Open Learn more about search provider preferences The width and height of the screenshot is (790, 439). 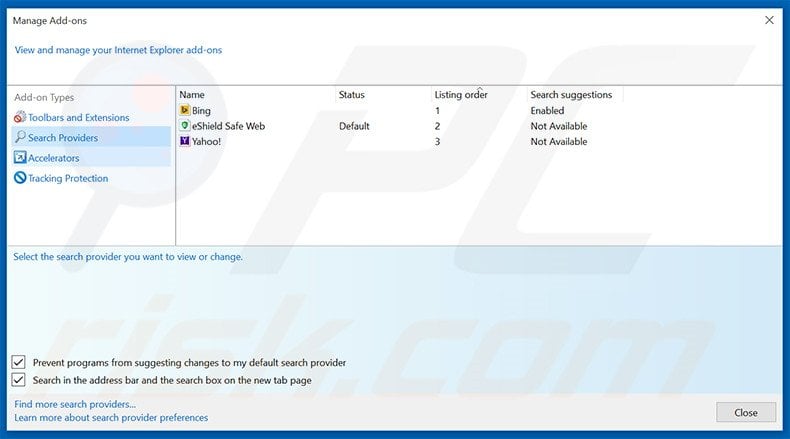point(111,417)
